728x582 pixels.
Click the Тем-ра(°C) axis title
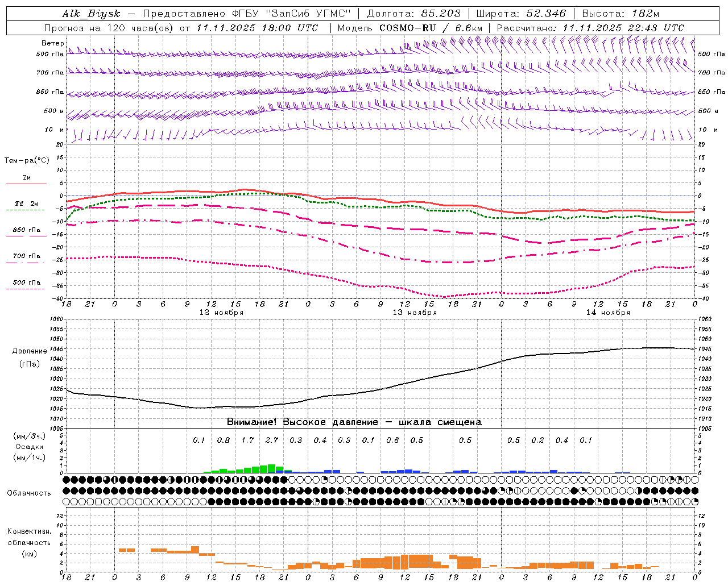point(27,161)
